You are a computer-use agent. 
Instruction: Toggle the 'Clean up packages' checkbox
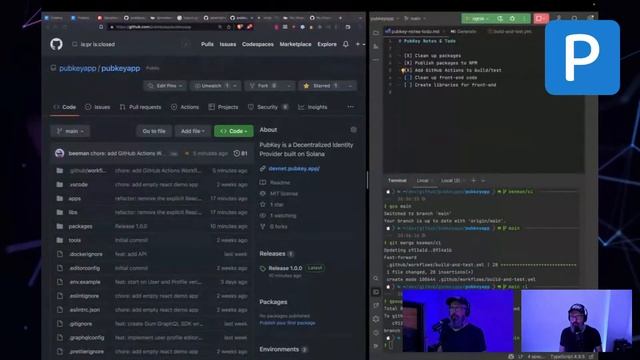click(x=408, y=56)
